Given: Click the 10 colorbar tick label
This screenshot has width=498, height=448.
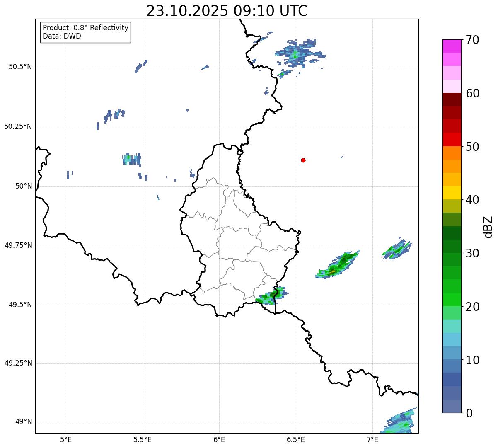Looking at the screenshot, I should click(472, 360).
